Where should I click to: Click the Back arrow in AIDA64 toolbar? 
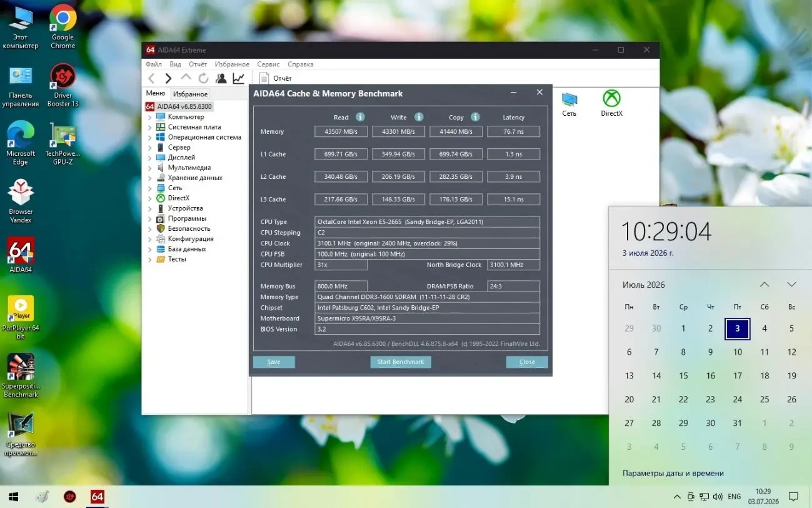151,78
